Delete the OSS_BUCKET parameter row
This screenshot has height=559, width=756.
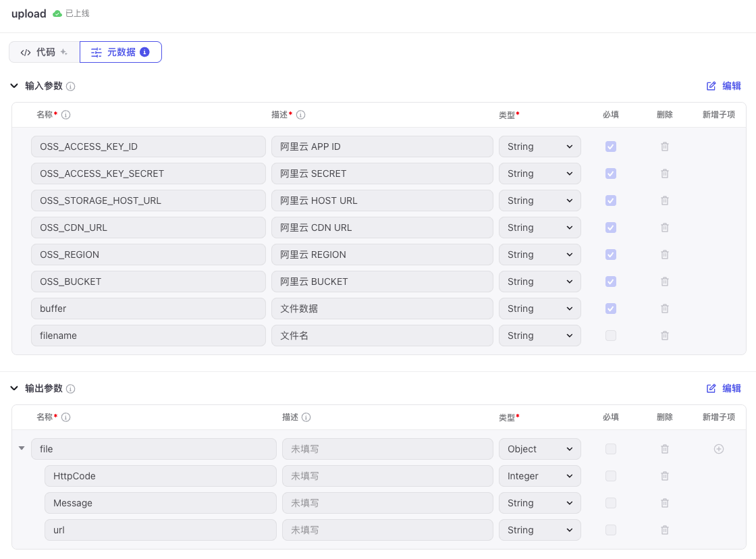click(664, 282)
